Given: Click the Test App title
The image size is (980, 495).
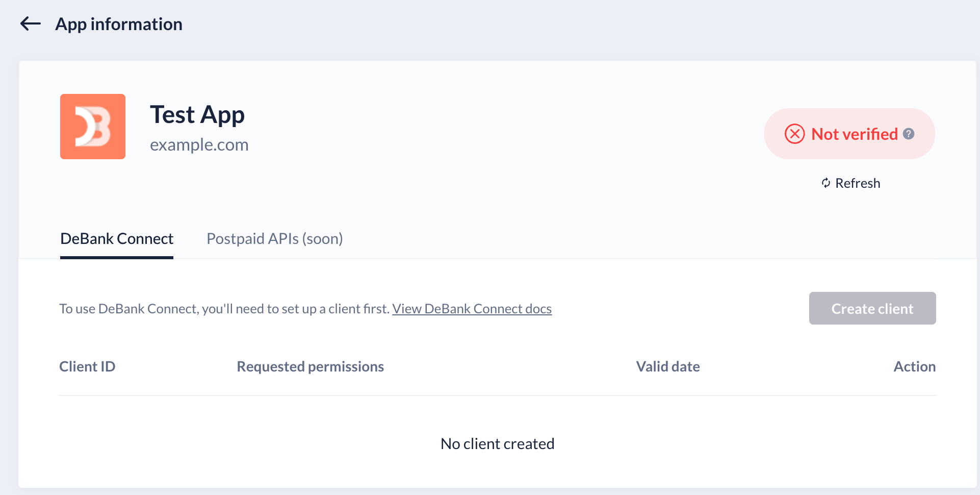Looking at the screenshot, I should coord(197,115).
